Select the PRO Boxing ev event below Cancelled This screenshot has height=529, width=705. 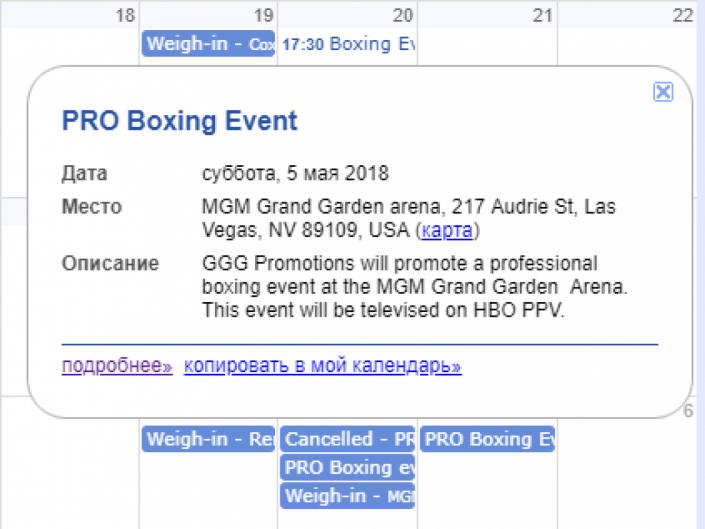click(347, 467)
